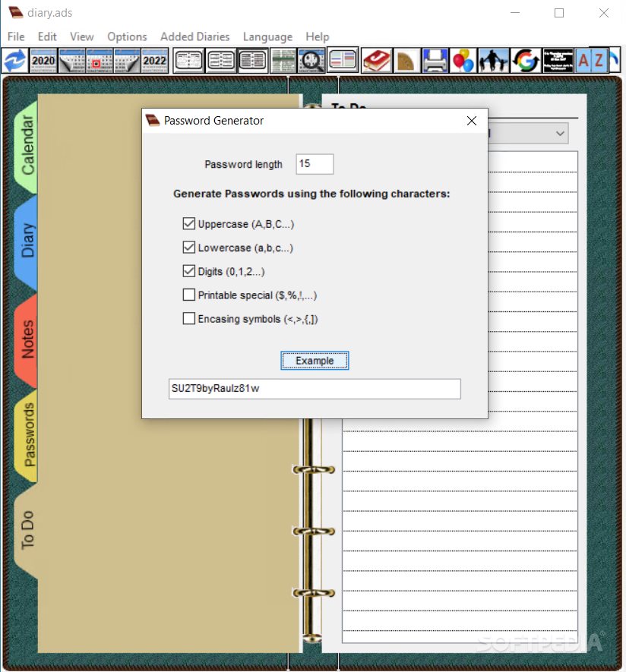Viewport: 626px width, 672px height.
Task: Select the To Do tab
Action: (27, 530)
